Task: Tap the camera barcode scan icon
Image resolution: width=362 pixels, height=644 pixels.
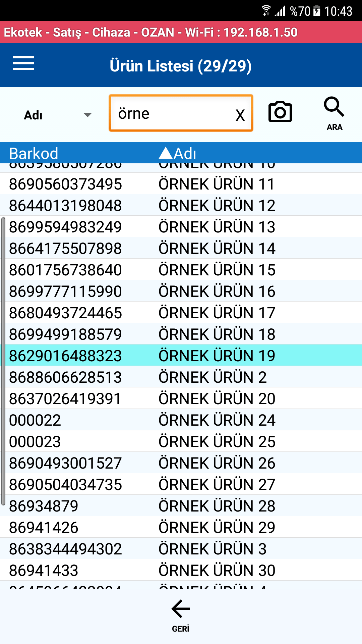Action: (280, 112)
